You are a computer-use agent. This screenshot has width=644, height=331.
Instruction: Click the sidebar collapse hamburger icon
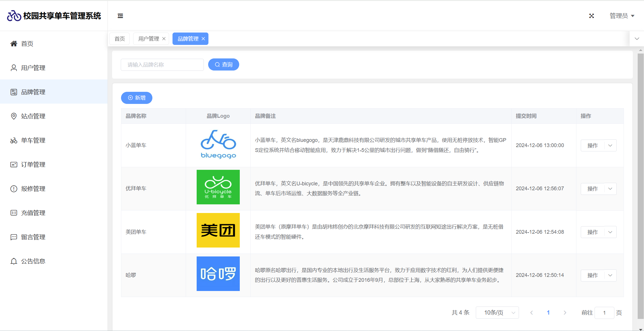pos(120,16)
